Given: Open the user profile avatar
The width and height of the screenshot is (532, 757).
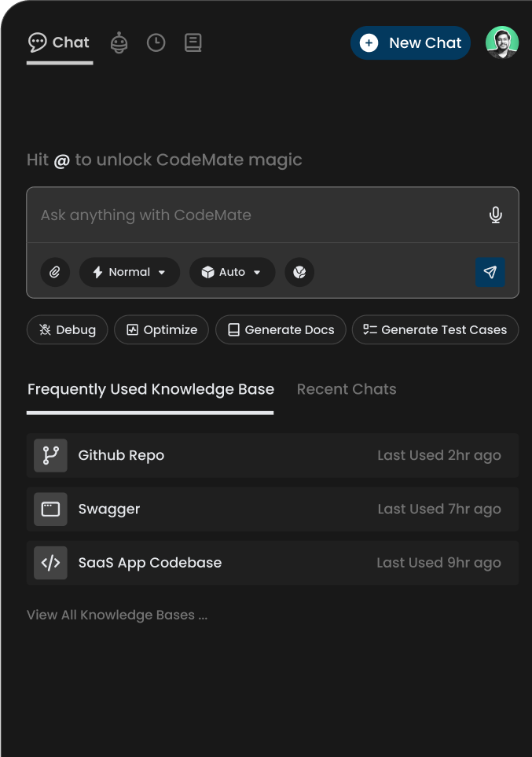Looking at the screenshot, I should [501, 42].
